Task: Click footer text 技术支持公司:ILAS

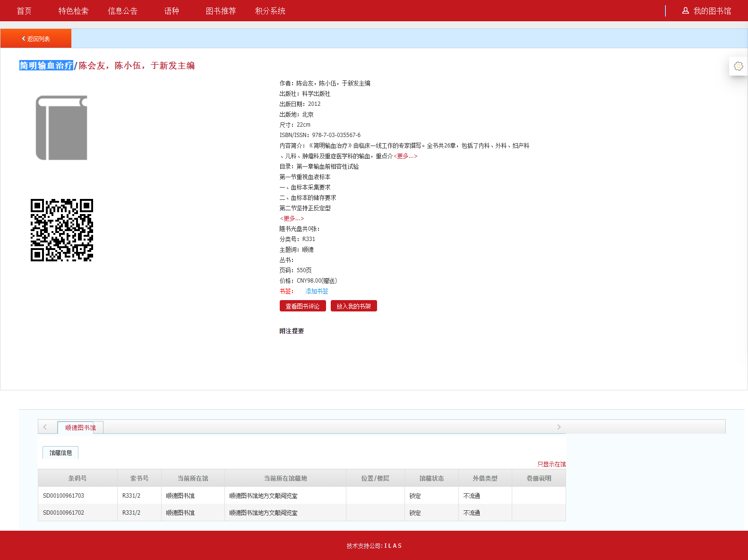Action: click(374, 546)
